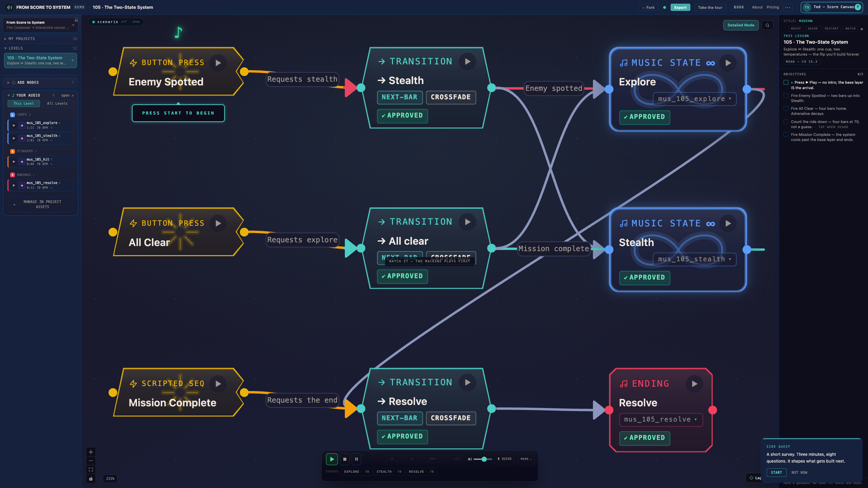Preview the mus_105_explore loop in sidebar
The height and width of the screenshot is (488, 868).
pos(14,125)
